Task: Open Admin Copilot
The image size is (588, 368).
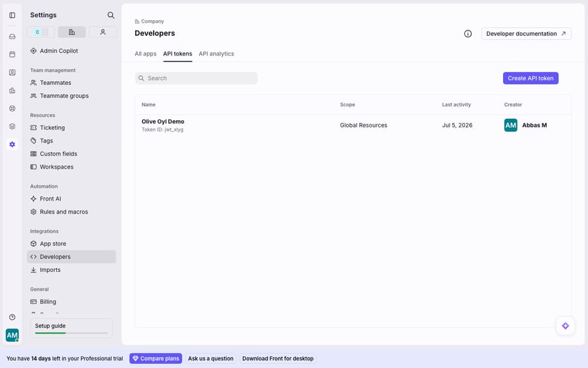Action: coord(71,50)
